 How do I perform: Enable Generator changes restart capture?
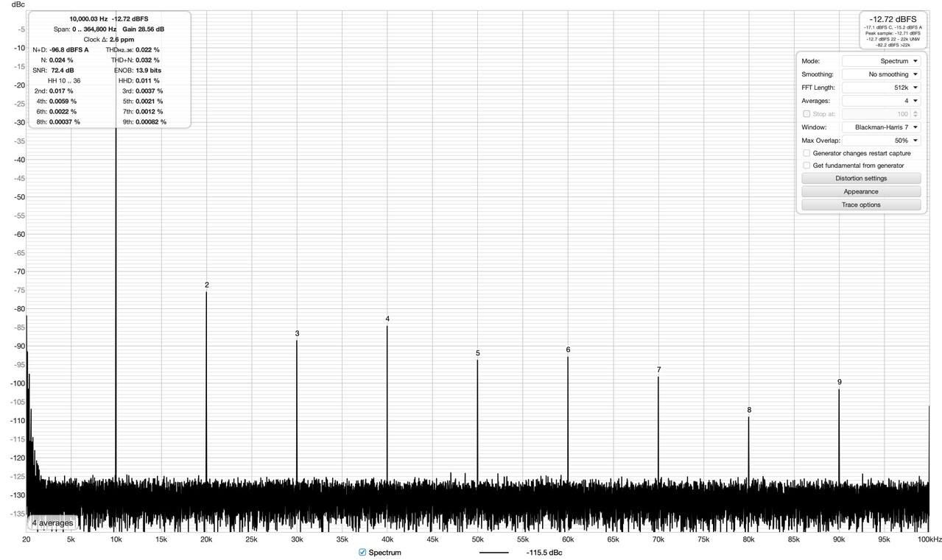point(807,153)
